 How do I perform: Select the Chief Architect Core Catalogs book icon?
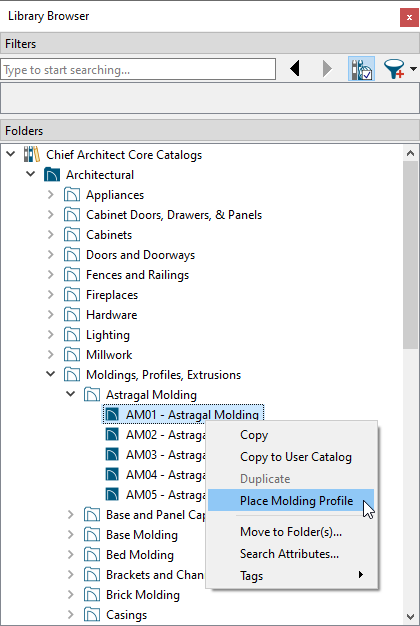tap(32, 155)
